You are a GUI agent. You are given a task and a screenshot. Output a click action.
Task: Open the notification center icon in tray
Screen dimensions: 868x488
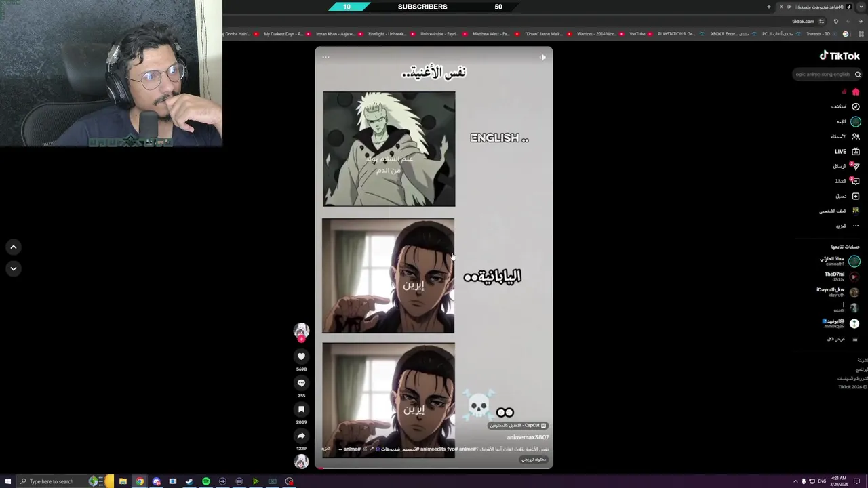(x=856, y=481)
